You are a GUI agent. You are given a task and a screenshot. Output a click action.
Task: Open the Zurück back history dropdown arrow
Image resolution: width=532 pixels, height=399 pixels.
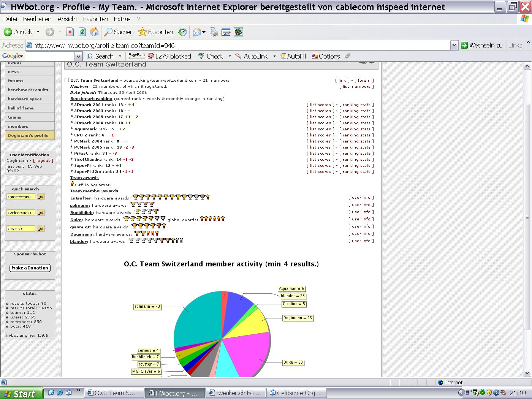point(38,32)
